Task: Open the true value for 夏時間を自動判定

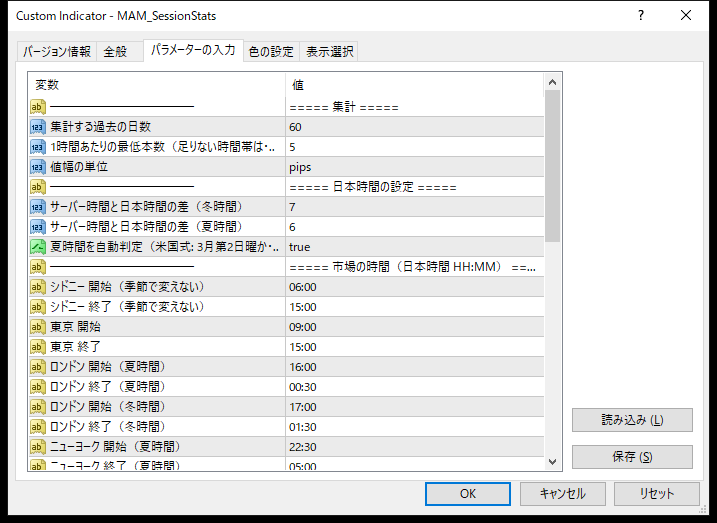Action: (x=415, y=247)
